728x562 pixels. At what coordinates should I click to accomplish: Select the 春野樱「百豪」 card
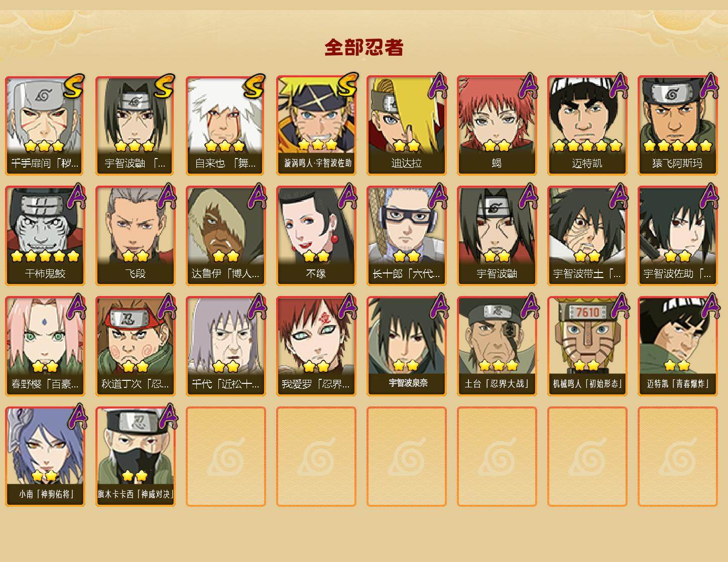[45, 346]
